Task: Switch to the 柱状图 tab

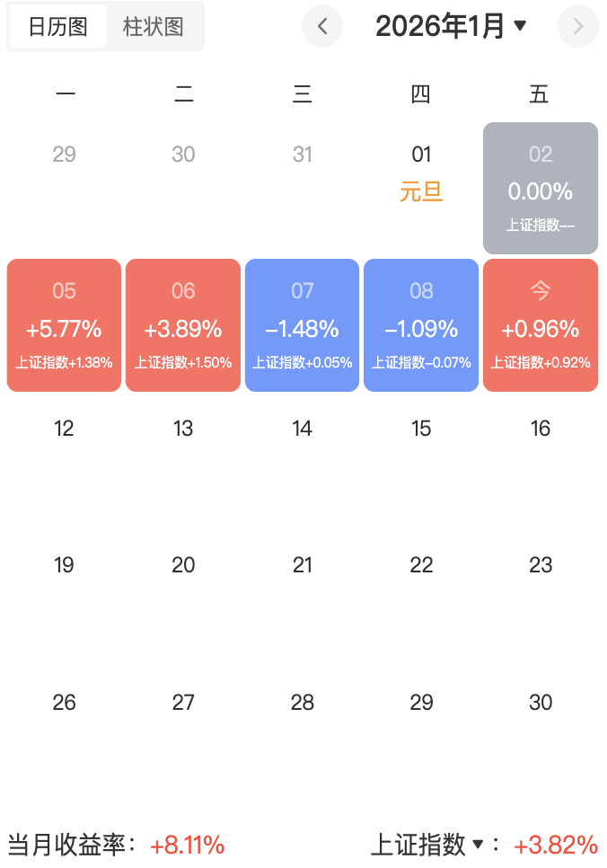Action: click(x=154, y=26)
